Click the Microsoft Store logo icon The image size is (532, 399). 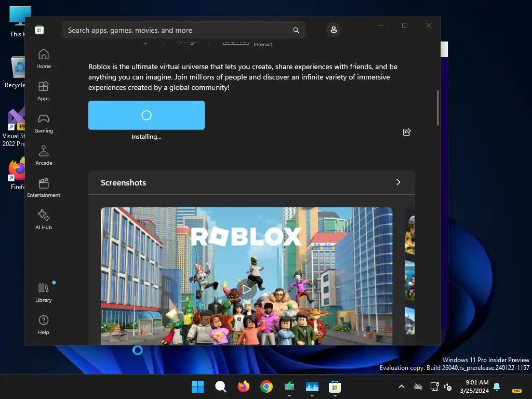click(x=39, y=30)
